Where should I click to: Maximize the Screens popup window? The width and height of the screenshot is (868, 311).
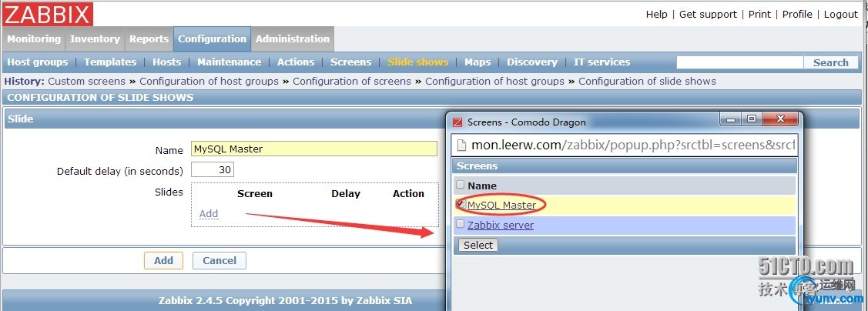(751, 119)
